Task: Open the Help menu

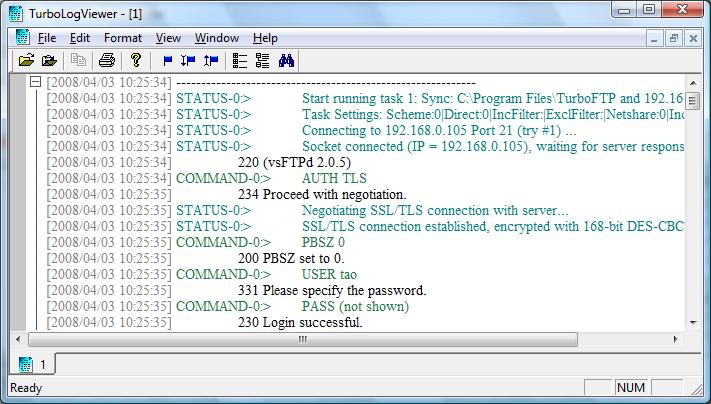Action: [x=265, y=38]
